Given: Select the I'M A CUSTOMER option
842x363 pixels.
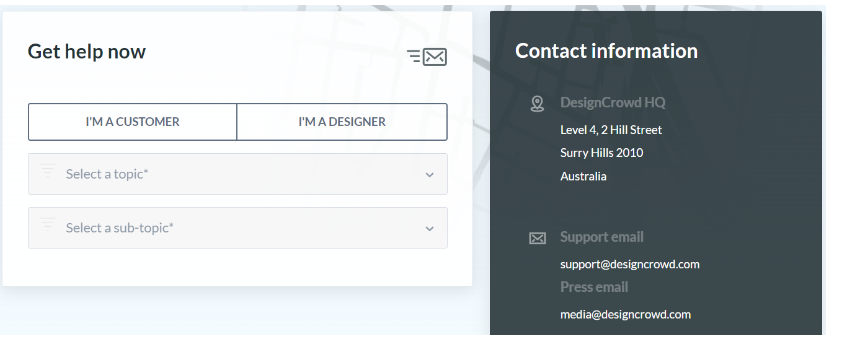Looking at the screenshot, I should 133,122.
